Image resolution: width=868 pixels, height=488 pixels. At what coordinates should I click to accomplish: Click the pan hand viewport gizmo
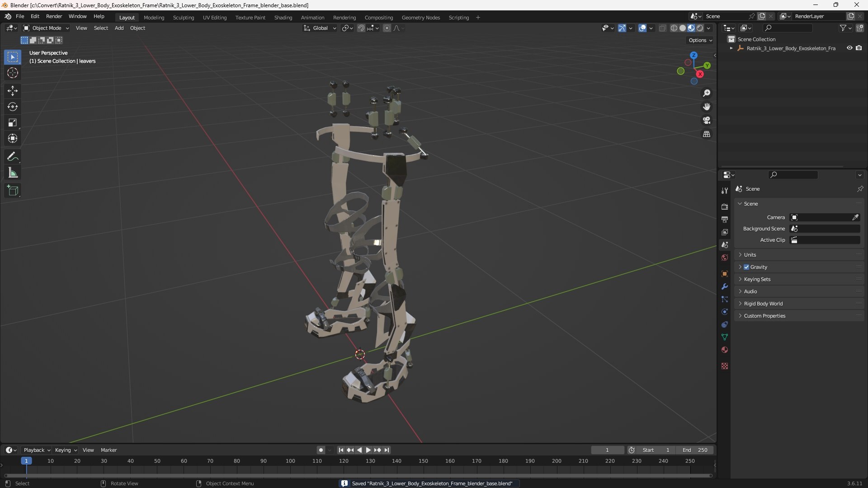(x=707, y=107)
